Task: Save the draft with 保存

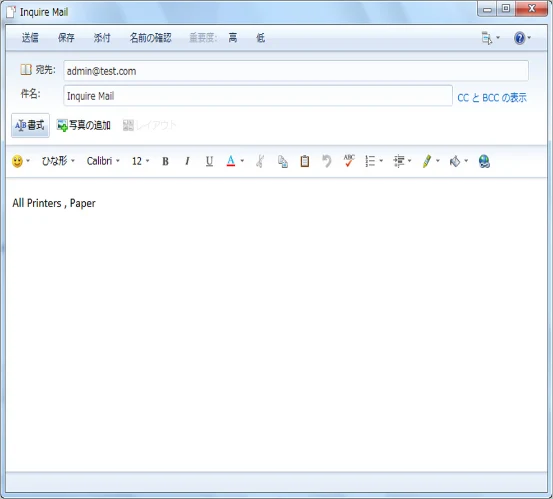Action: pos(66,37)
